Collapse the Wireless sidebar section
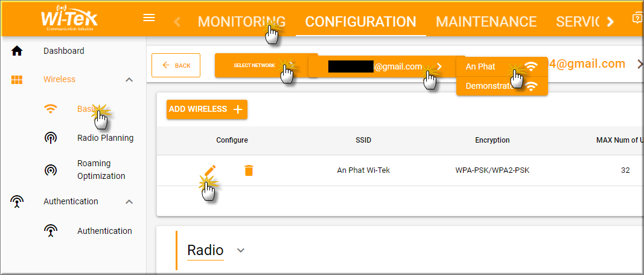The width and height of the screenshot is (644, 275). click(x=129, y=80)
